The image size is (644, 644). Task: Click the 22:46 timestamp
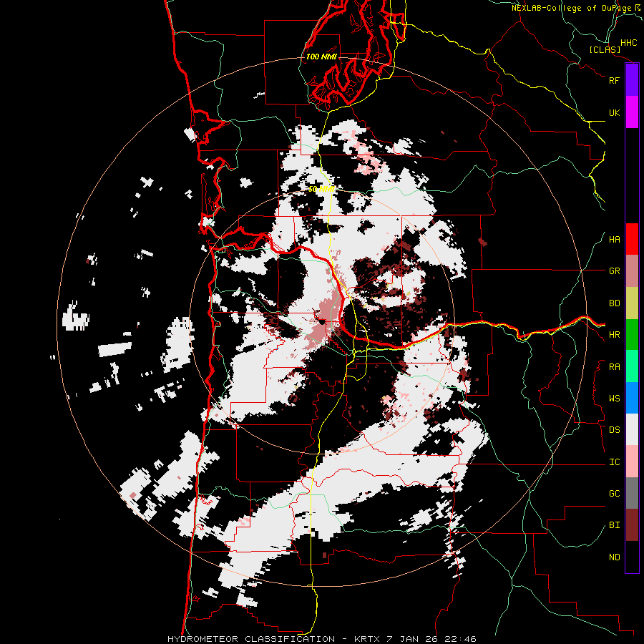pyautogui.click(x=460, y=639)
